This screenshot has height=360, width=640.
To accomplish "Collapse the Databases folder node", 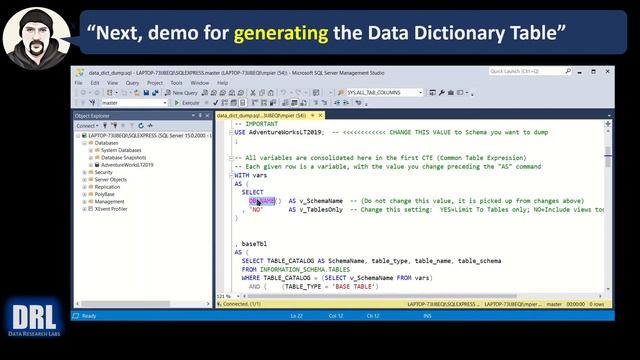I will click(x=84, y=143).
